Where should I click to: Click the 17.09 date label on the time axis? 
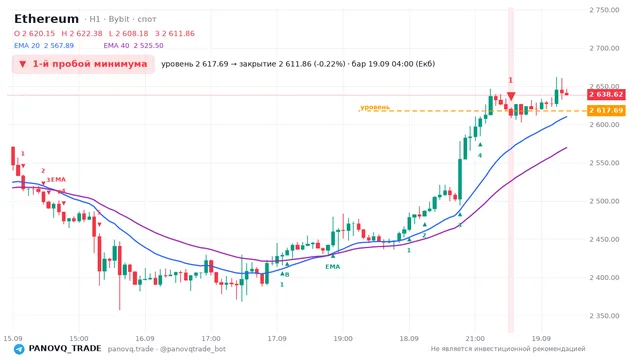click(x=277, y=339)
